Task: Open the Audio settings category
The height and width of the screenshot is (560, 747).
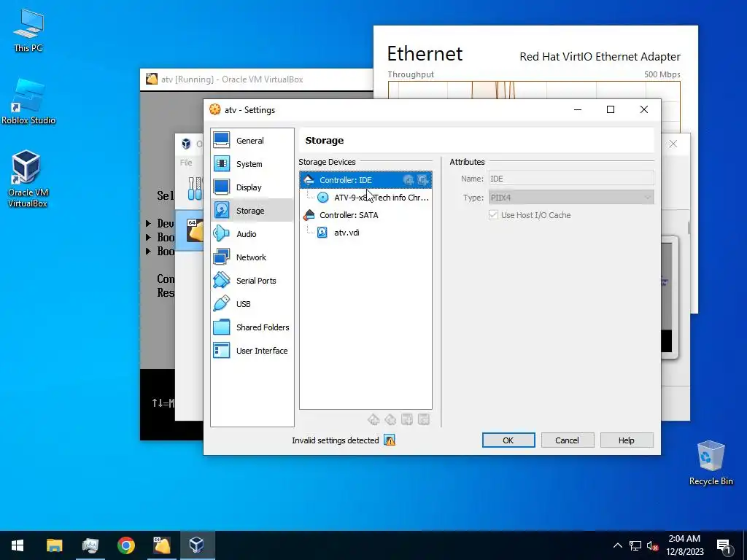Action: pyautogui.click(x=252, y=234)
